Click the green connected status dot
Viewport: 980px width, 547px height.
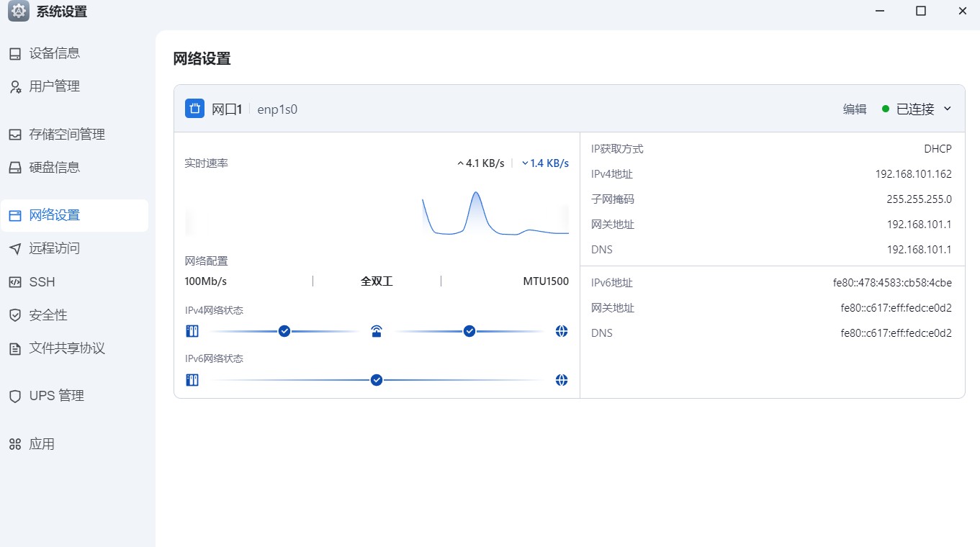point(886,109)
